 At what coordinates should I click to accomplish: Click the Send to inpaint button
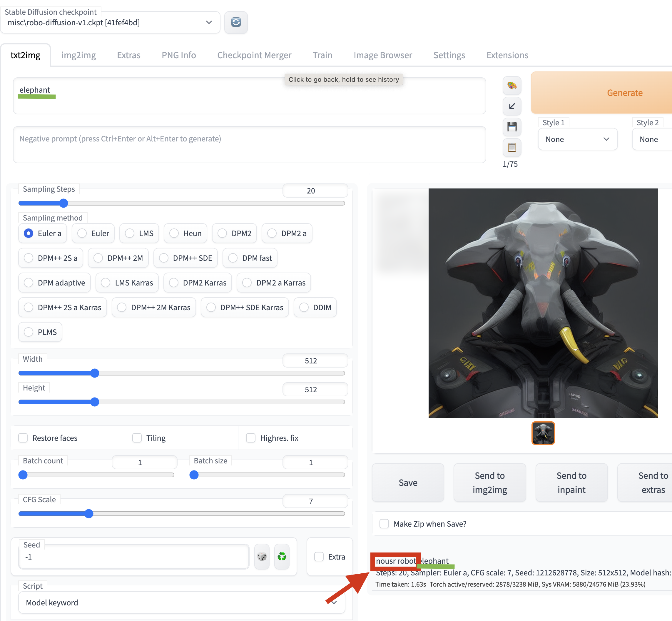click(x=571, y=483)
